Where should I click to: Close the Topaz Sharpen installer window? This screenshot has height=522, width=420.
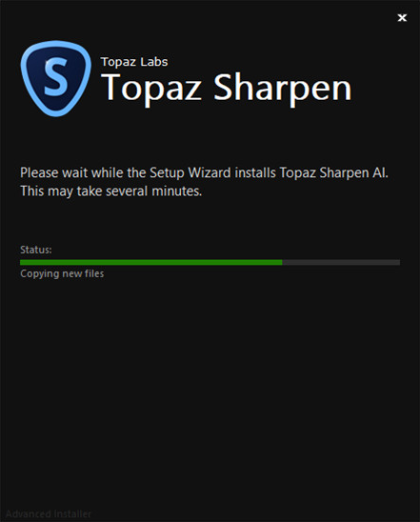pos(402,18)
